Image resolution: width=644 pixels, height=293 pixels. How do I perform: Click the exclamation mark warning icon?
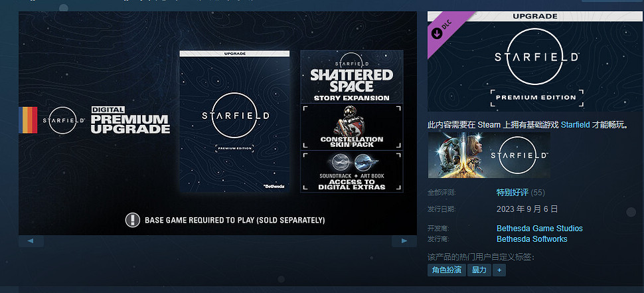[132, 220]
